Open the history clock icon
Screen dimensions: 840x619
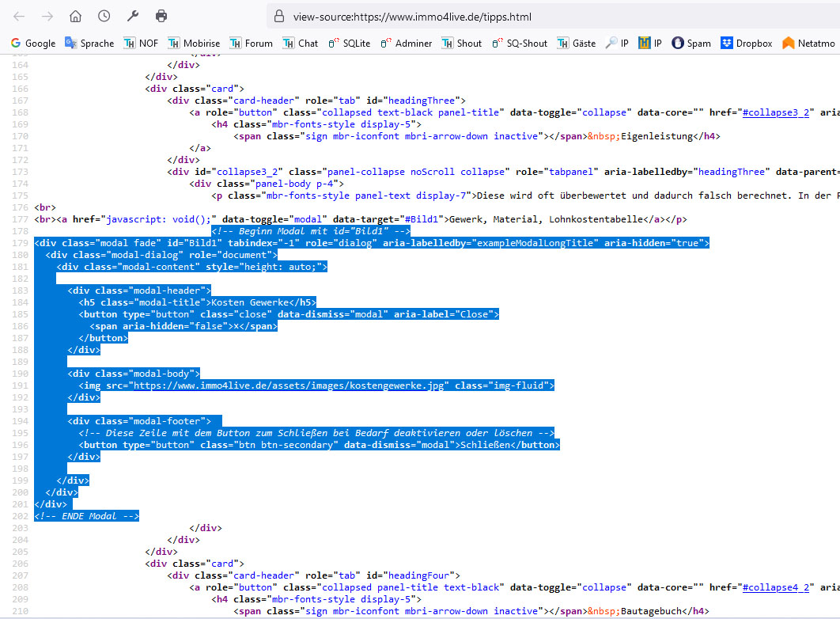104,16
